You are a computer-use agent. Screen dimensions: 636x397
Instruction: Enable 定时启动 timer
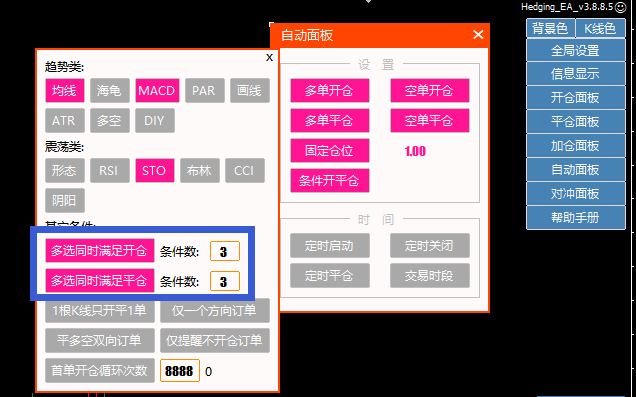tap(330, 246)
